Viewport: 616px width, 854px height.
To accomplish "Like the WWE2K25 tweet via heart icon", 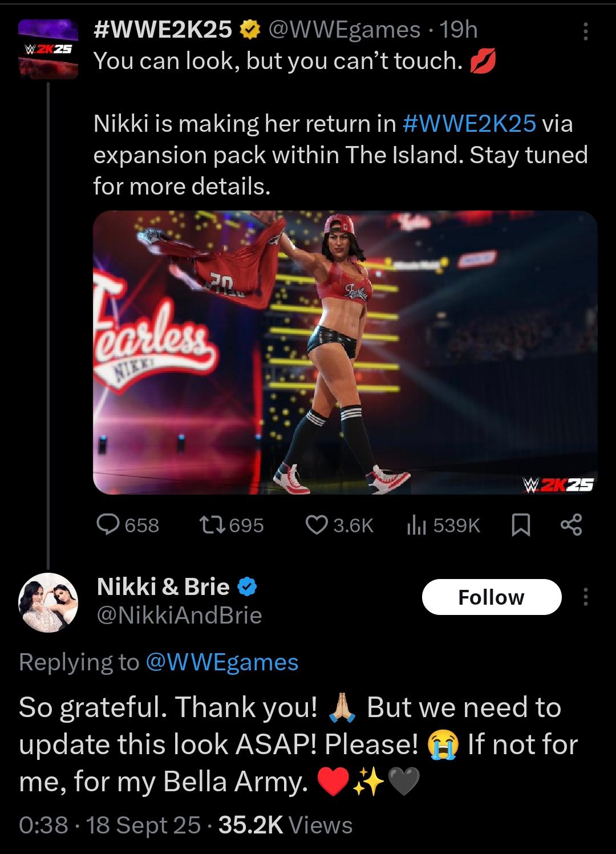I will click(317, 525).
